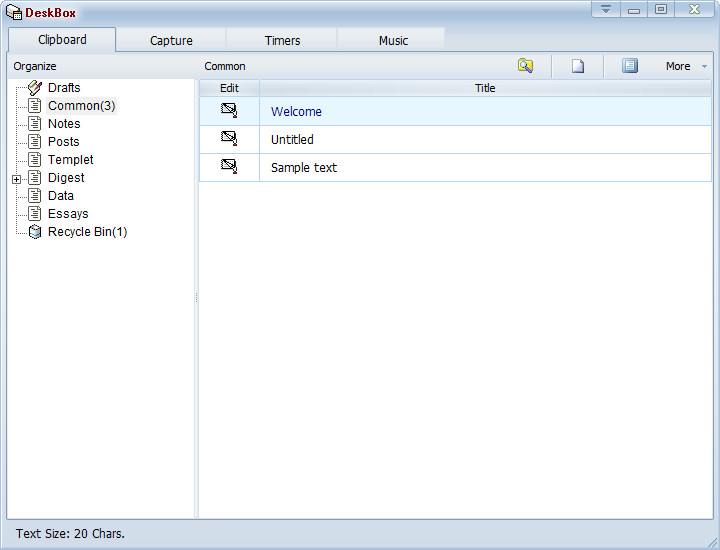Click the Title column header
The image size is (720, 550).
point(485,88)
